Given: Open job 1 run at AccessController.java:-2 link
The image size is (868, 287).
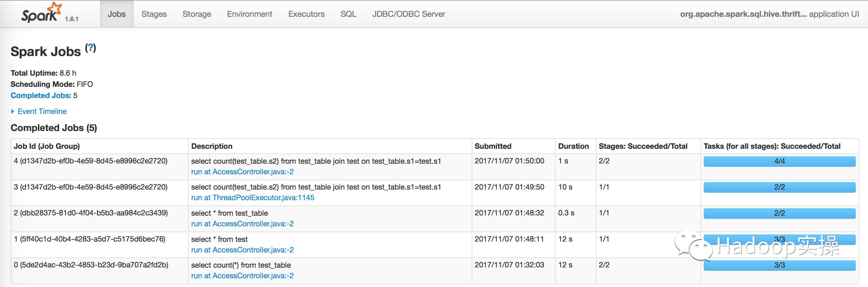Looking at the screenshot, I should pyautogui.click(x=242, y=250).
